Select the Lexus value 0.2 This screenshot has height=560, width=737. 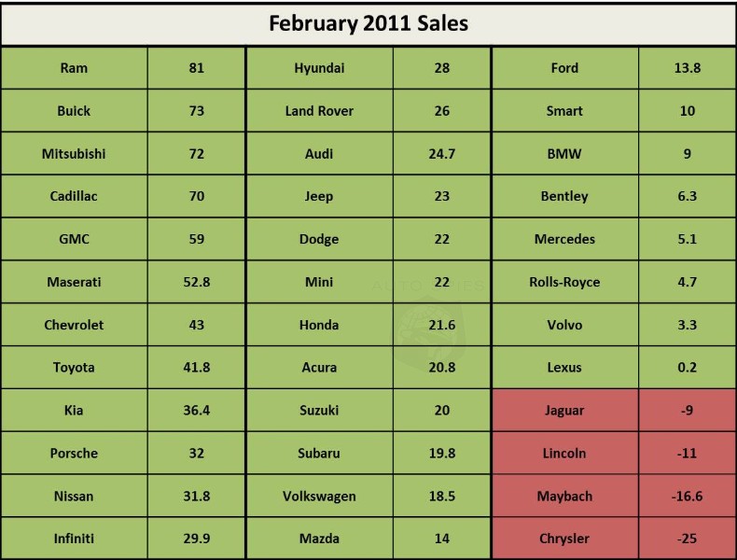pos(687,368)
